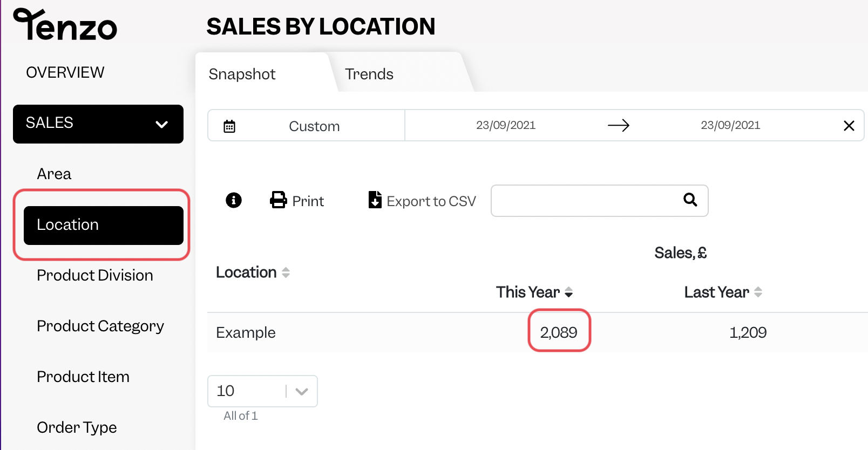Screen dimensions: 868x450
Task: Click the Export to CSV icon
Action: click(375, 200)
